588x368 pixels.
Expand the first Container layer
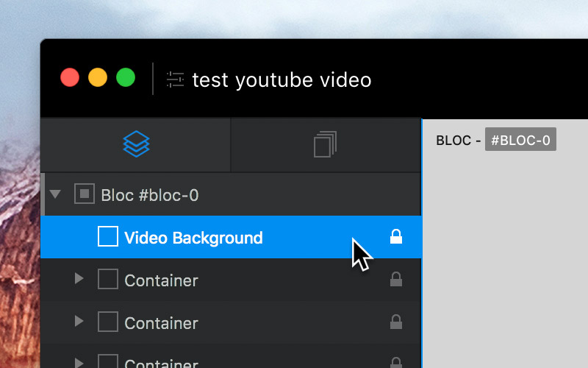pos(79,279)
